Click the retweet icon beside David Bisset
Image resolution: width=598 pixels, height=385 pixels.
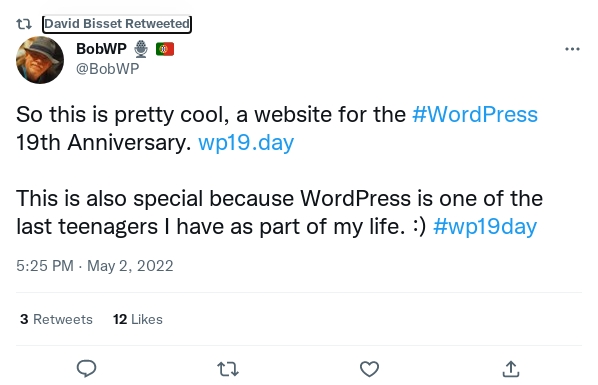click(24, 24)
